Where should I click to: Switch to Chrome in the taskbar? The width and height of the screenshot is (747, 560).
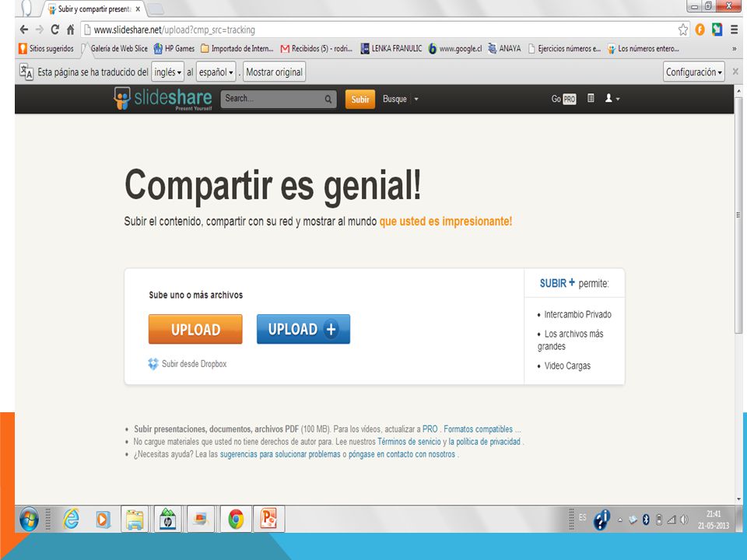(236, 519)
